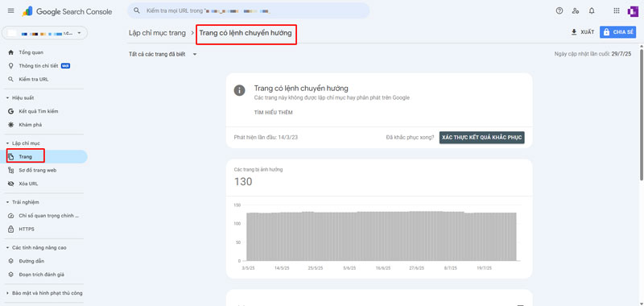Open the TÌM HIỂU THÊM link
Image resolution: width=644 pixels, height=306 pixels.
pos(273,113)
